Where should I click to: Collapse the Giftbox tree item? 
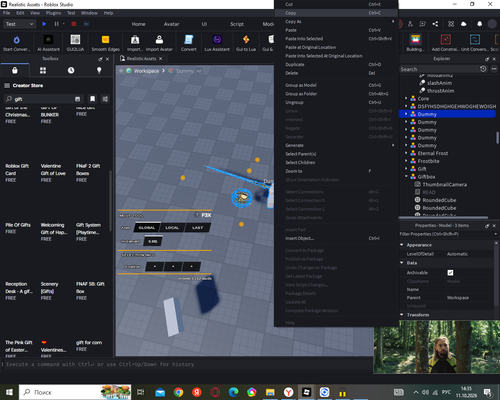(x=406, y=177)
